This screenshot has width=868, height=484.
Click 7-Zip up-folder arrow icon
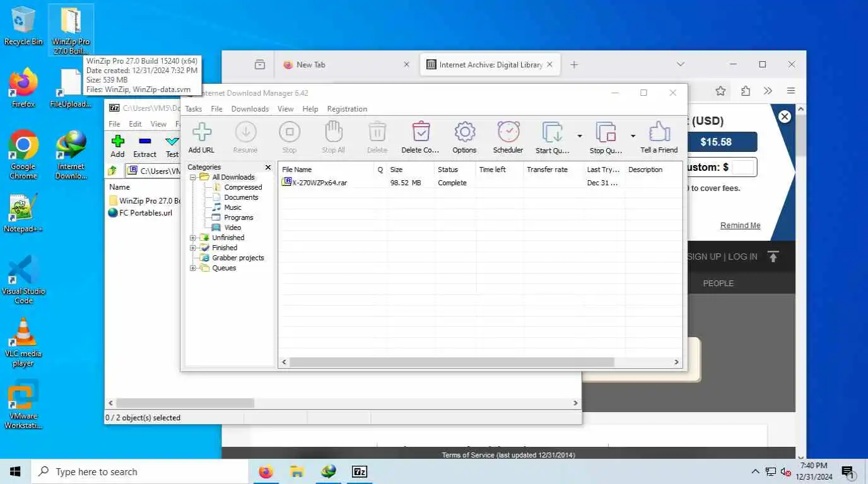point(112,171)
